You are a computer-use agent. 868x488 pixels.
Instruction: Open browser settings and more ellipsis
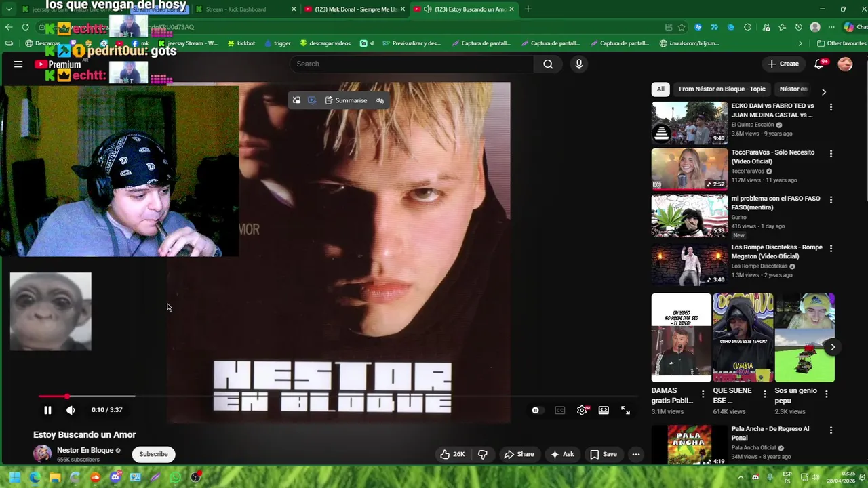pyautogui.click(x=831, y=27)
